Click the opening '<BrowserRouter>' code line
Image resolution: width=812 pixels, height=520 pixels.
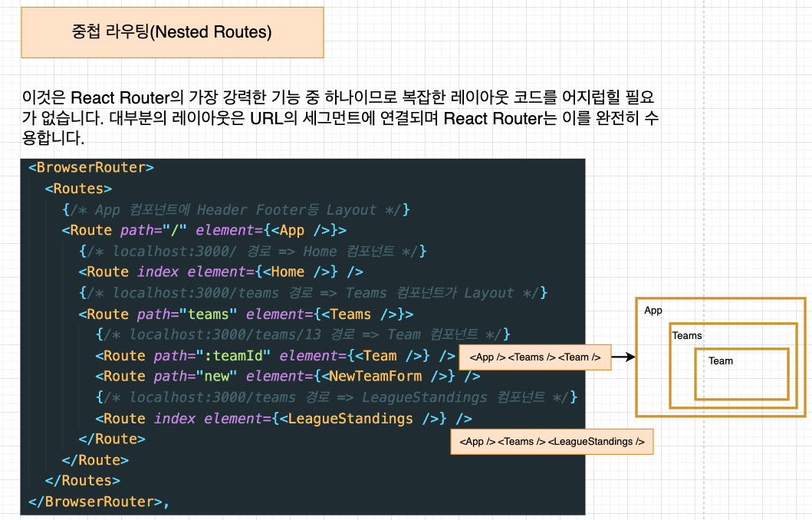(x=91, y=168)
